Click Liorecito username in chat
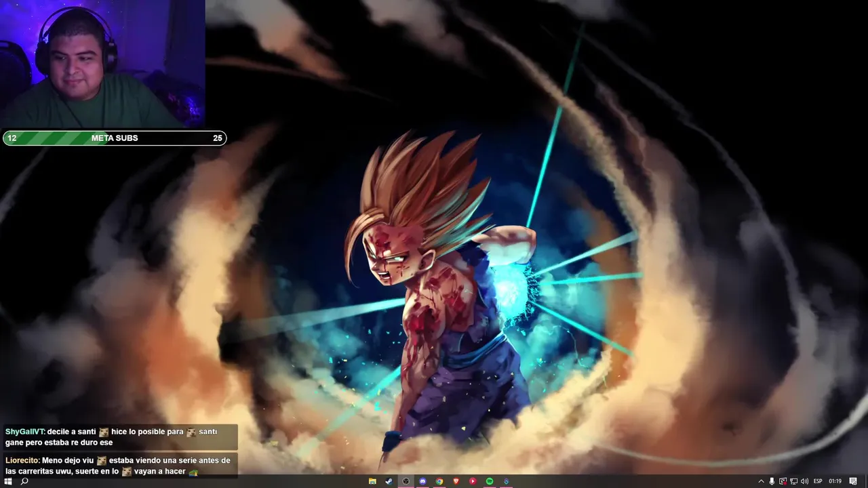Screen dimensions: 868x488 click(x=22, y=461)
